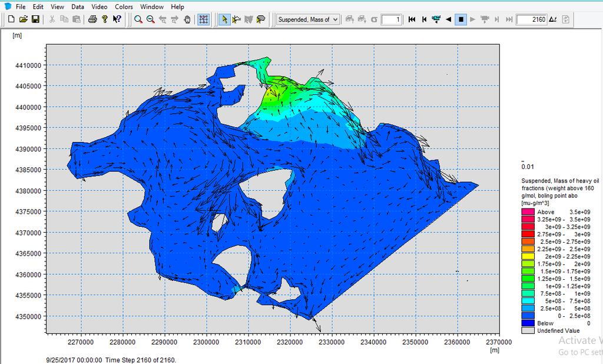Image resolution: width=603 pixels, height=364 pixels.
Task: Open the Video menu
Action: (99, 6)
